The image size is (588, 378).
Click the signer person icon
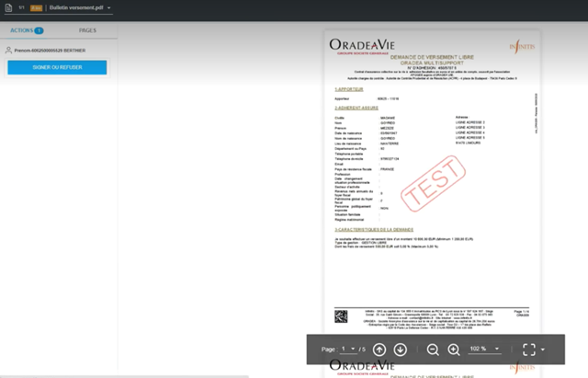tap(9, 51)
